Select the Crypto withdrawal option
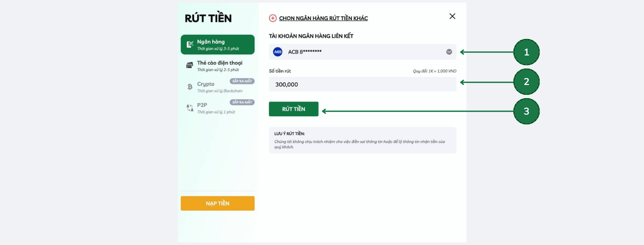This screenshot has width=644, height=245. point(217,87)
